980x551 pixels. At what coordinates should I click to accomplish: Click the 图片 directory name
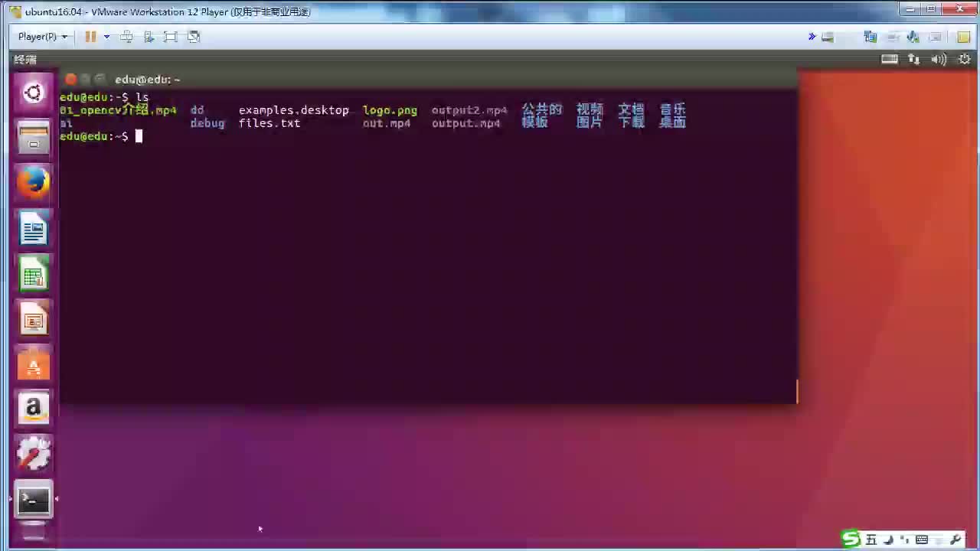tap(590, 122)
